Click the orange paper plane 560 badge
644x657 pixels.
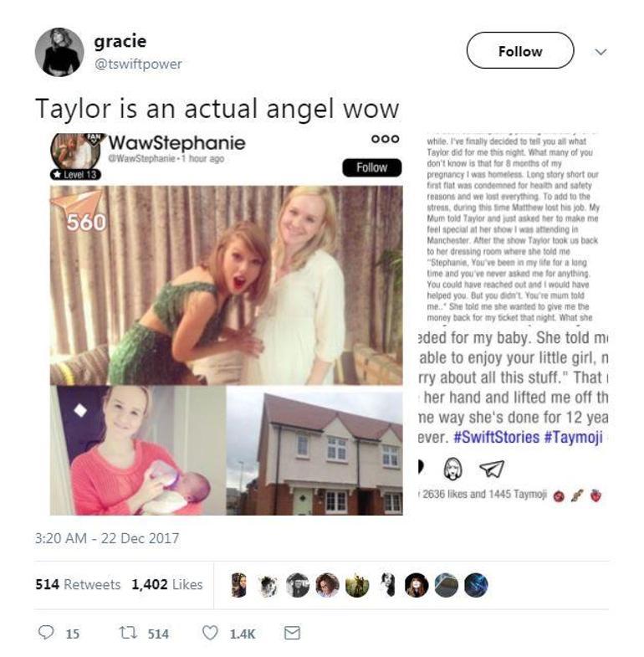pos(79,211)
